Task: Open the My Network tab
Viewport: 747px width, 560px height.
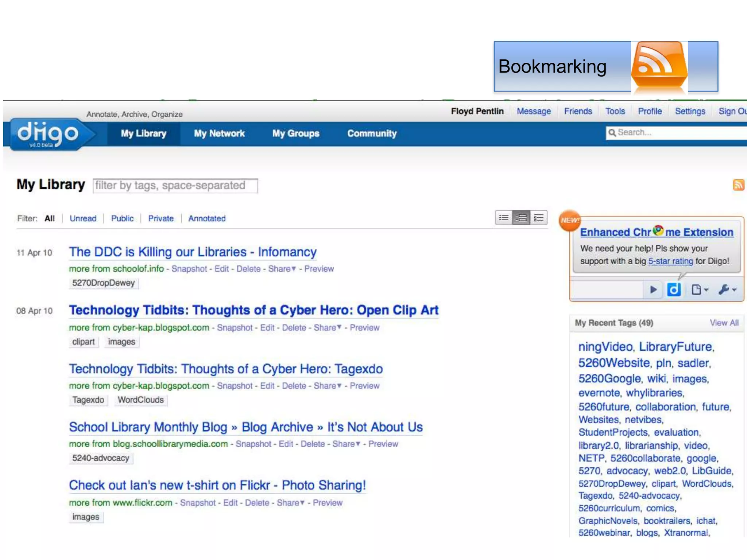Action: coord(219,133)
